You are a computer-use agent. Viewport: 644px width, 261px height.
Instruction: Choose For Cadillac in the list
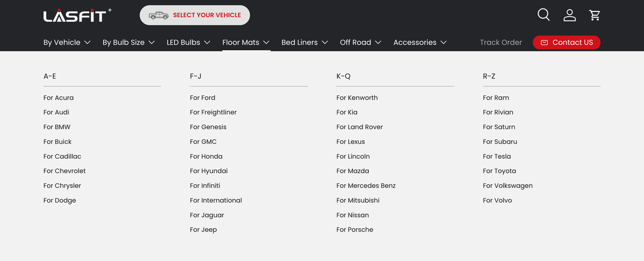[x=62, y=156]
